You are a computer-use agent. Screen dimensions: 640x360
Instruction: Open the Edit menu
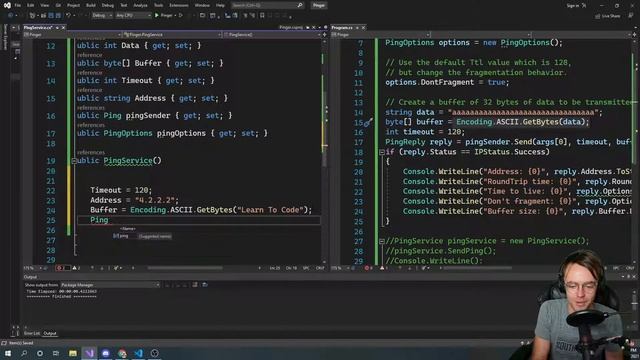click(x=31, y=5)
